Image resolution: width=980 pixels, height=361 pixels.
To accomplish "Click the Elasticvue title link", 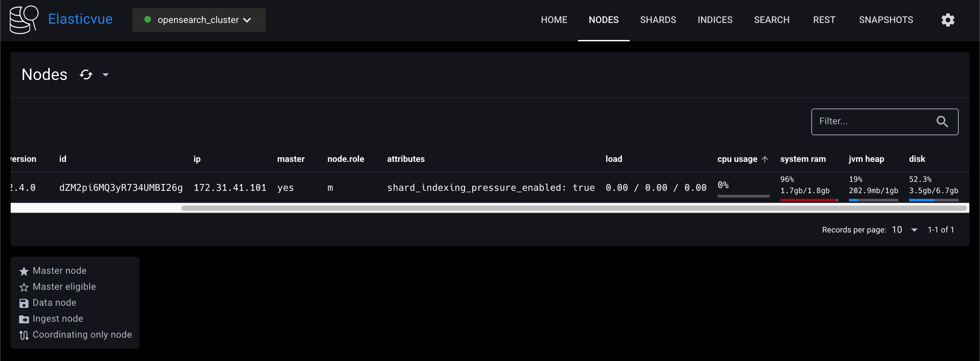I will (x=80, y=19).
